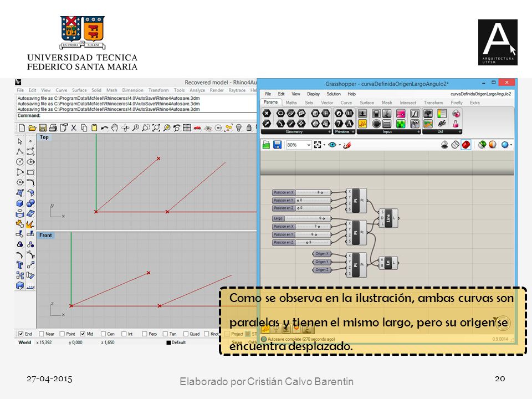Click the World coordinate label in status bar
Viewport: 532px width, 399px height.
[x=24, y=342]
